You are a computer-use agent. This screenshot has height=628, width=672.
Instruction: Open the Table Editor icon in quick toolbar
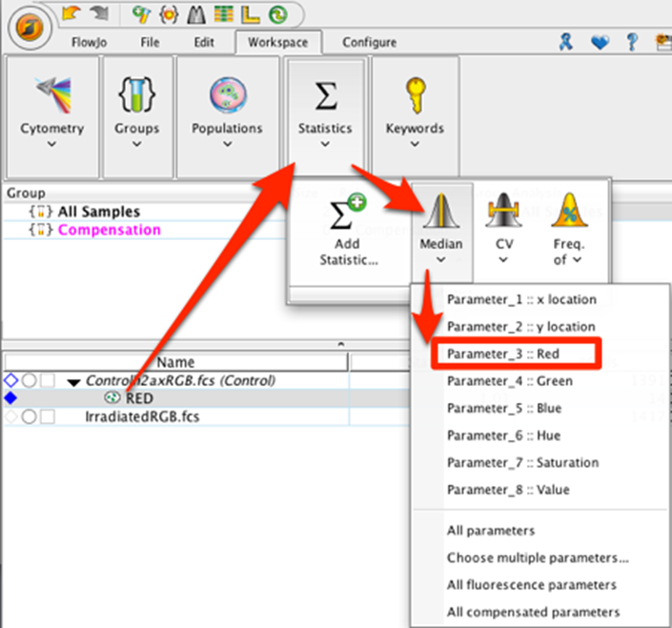click(224, 14)
